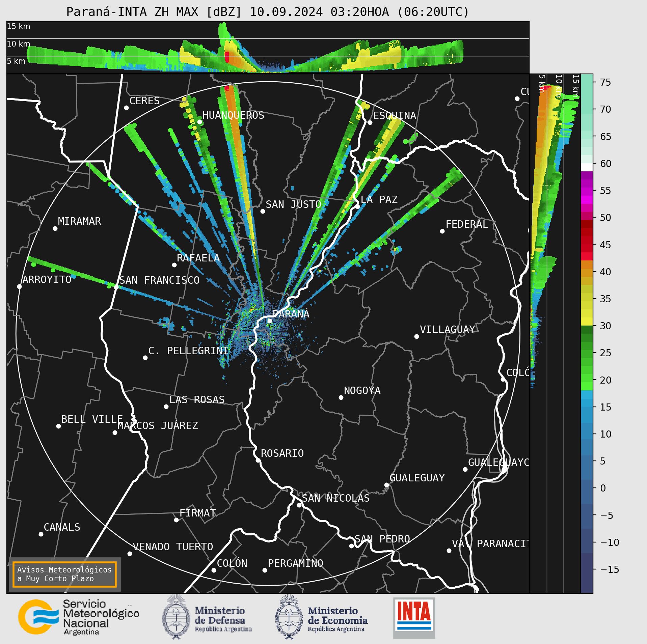This screenshot has width=647, height=644.
Task: Click the HUANQUEROS label
Action: point(233,115)
